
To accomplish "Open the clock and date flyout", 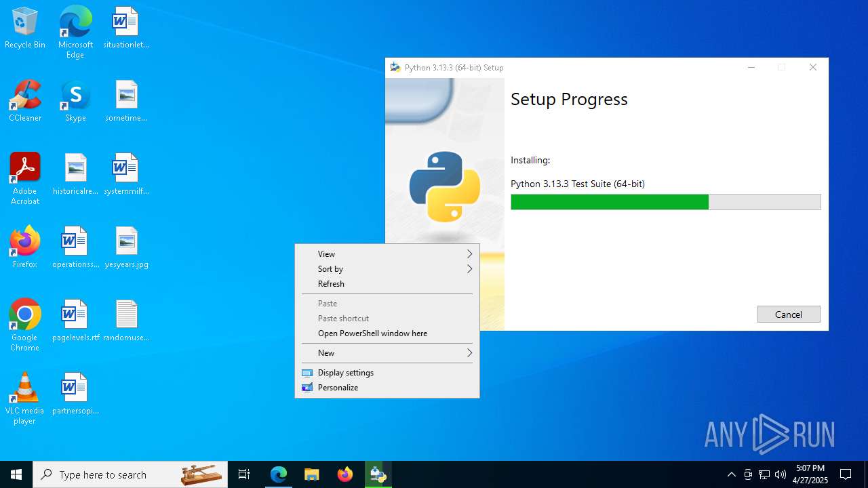I will click(810, 474).
